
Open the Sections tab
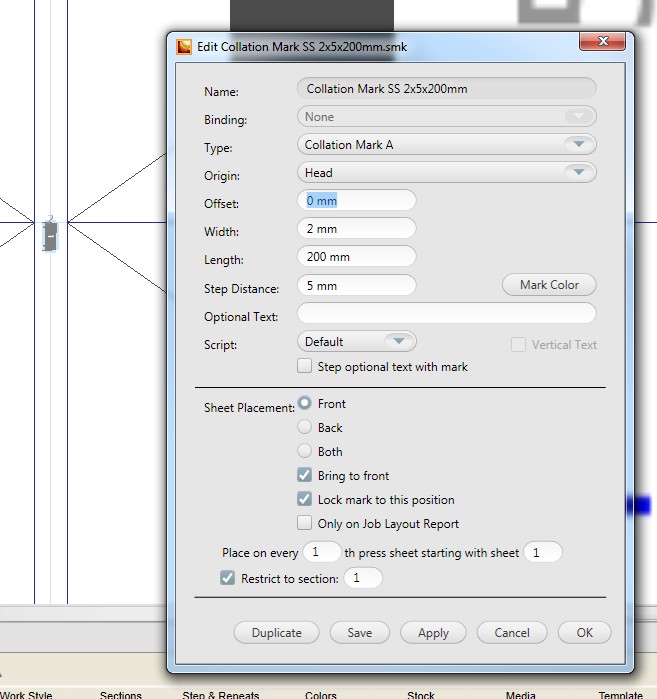[121, 695]
